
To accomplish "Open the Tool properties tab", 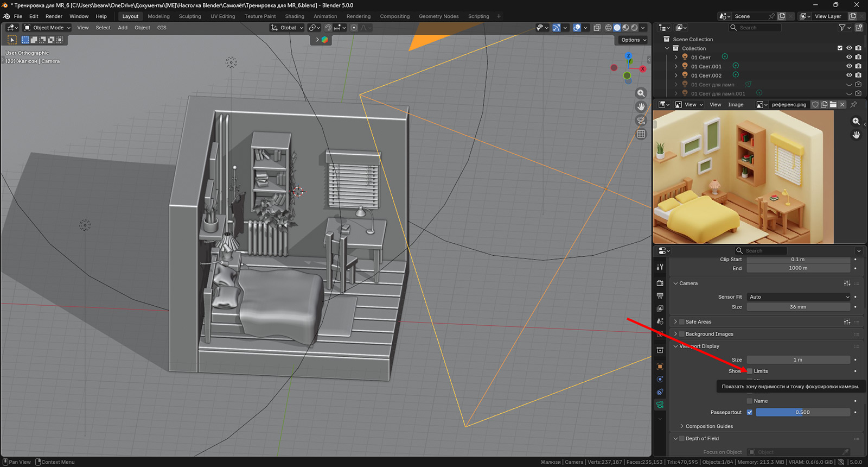I will pos(660,267).
